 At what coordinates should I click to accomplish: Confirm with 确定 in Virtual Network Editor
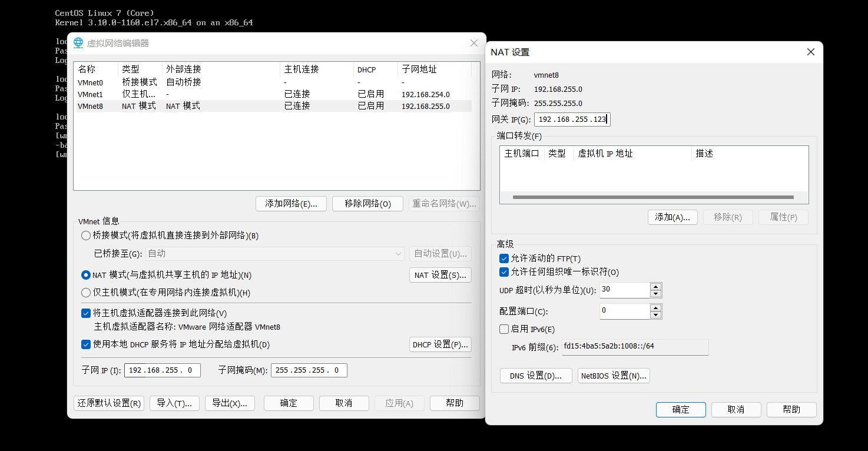(x=289, y=403)
